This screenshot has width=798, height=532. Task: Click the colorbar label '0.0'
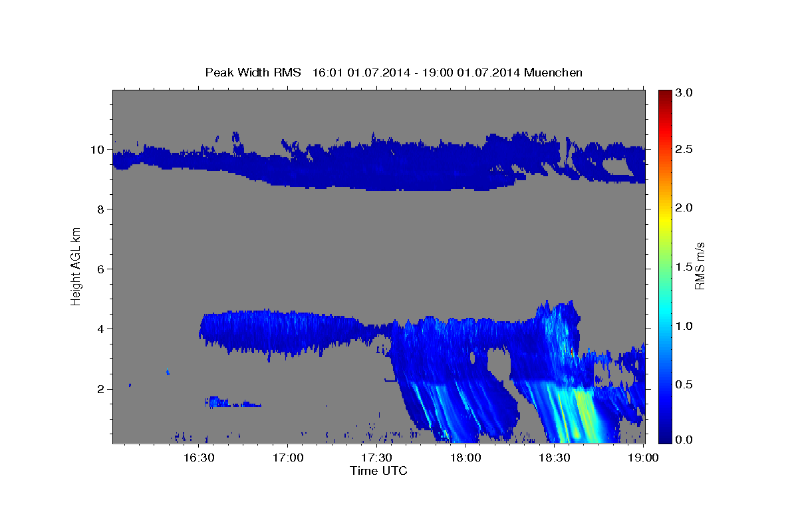[685, 440]
